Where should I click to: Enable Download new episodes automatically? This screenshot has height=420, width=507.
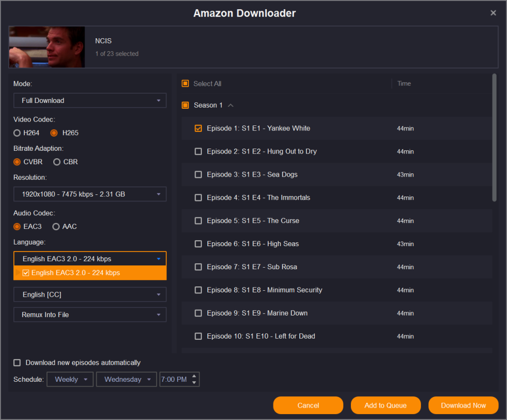coord(17,363)
